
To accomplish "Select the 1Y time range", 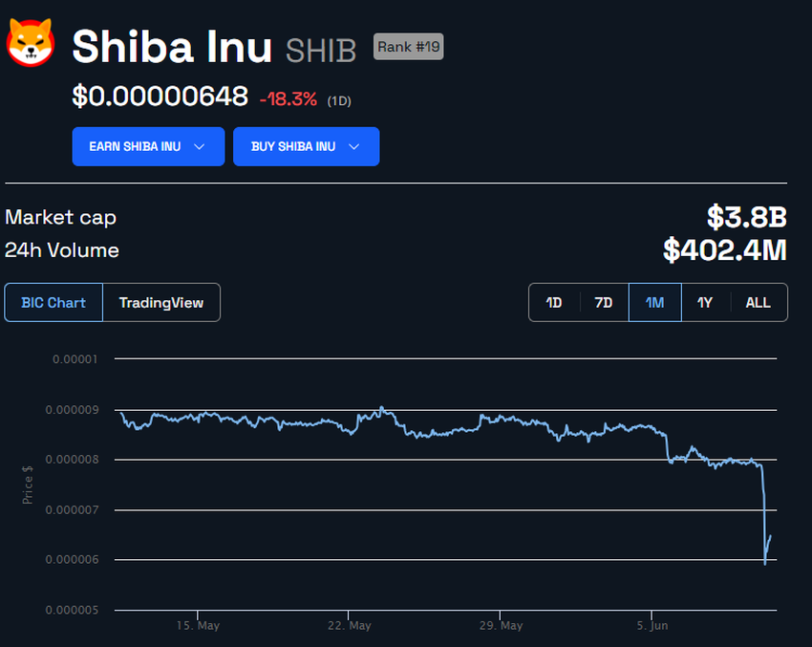I will pyautogui.click(x=705, y=302).
